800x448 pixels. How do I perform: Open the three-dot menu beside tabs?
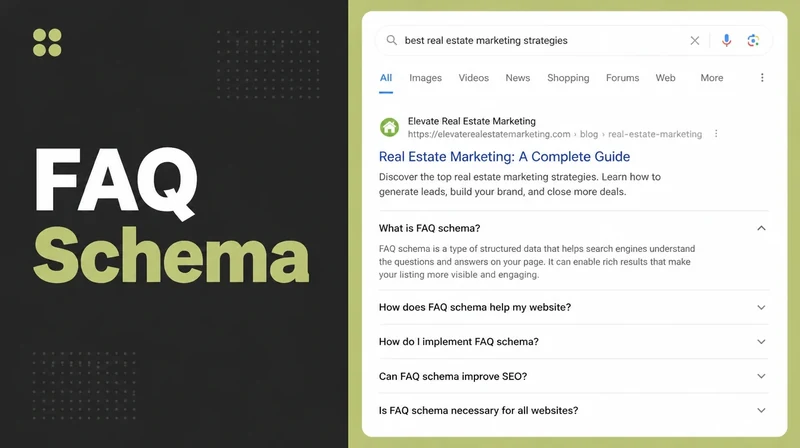762,78
